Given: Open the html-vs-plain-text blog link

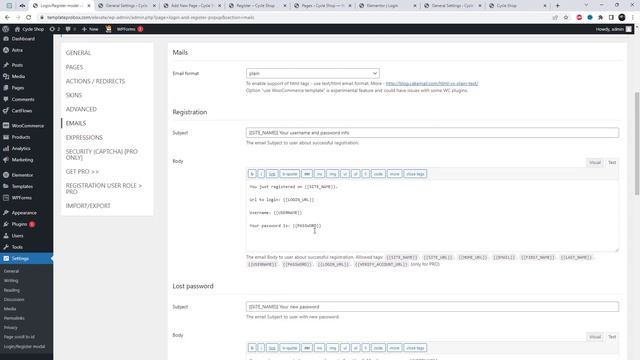Looking at the screenshot, I should tap(432, 84).
